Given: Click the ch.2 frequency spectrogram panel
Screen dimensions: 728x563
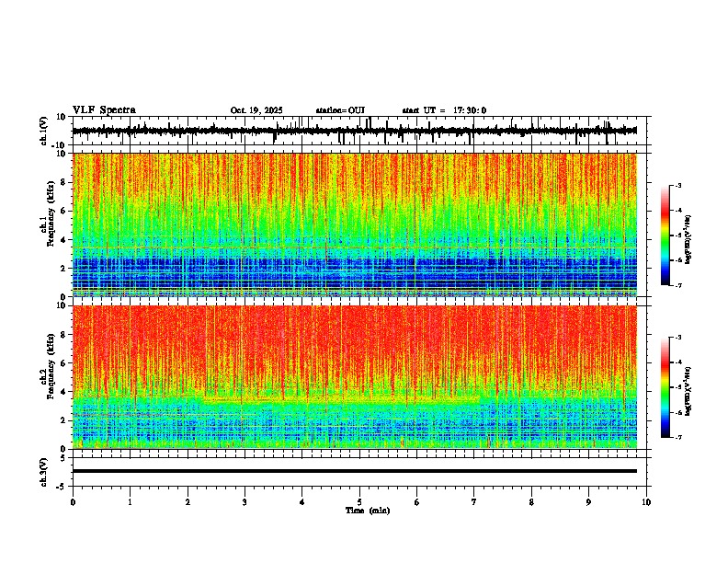Looking at the screenshot, I should click(355, 377).
